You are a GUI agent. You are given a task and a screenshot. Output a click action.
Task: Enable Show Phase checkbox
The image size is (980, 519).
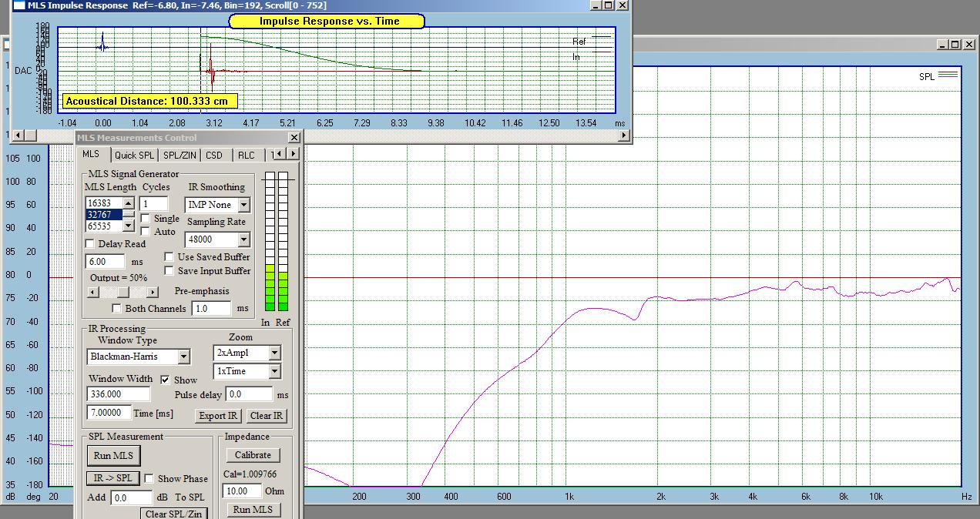click(149, 478)
